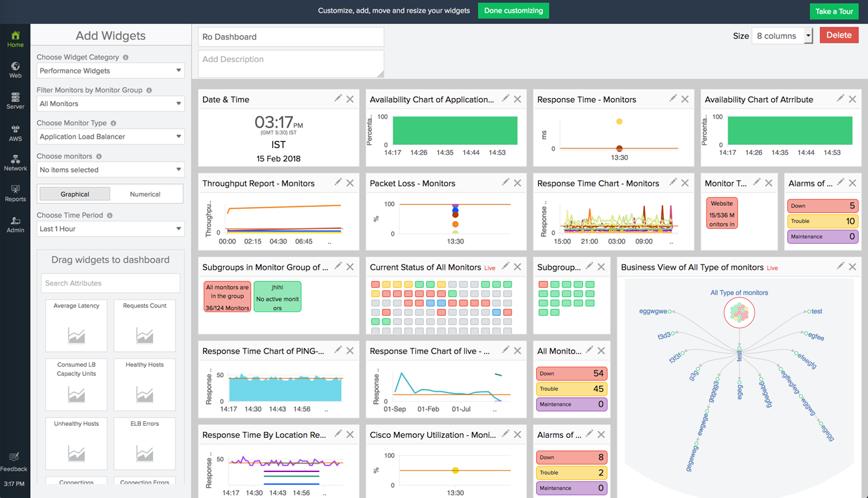Open the Reports sidebar icon
The image size is (868, 498).
15,193
